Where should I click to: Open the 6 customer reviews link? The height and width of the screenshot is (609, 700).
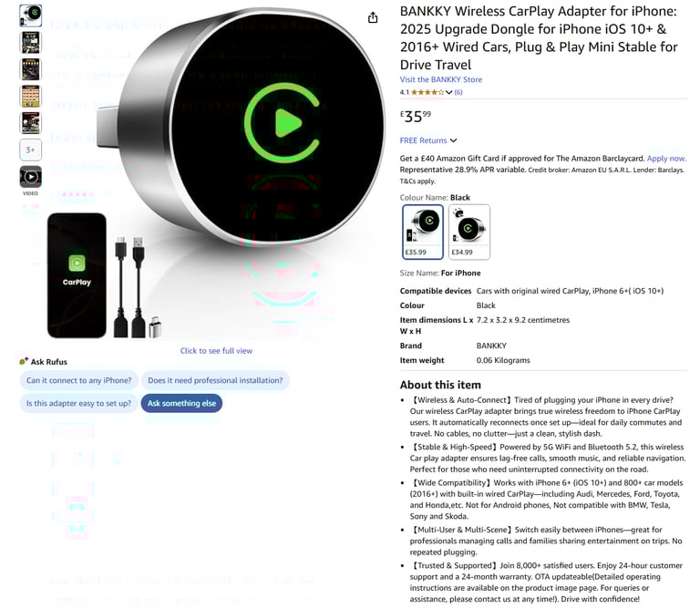coord(458,92)
